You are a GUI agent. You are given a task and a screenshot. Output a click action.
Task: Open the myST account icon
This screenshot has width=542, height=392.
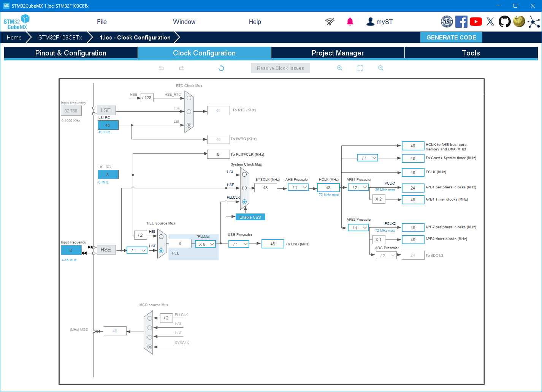[x=370, y=22]
